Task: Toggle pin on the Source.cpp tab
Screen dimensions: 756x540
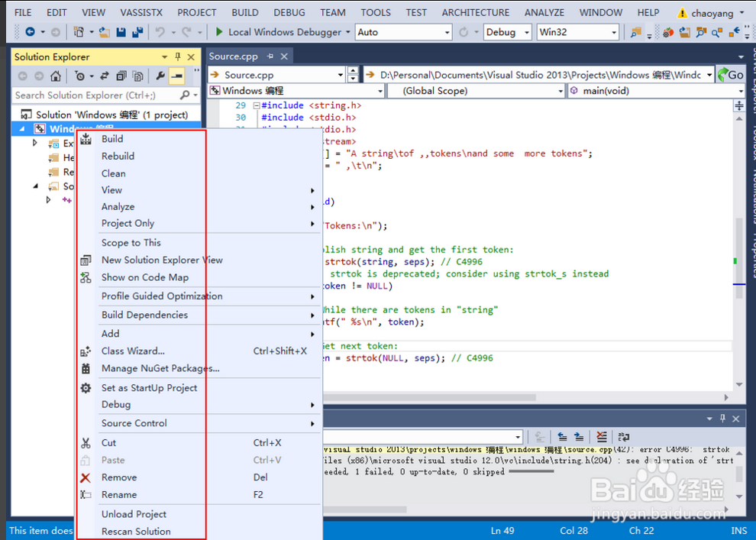Action: 270,57
